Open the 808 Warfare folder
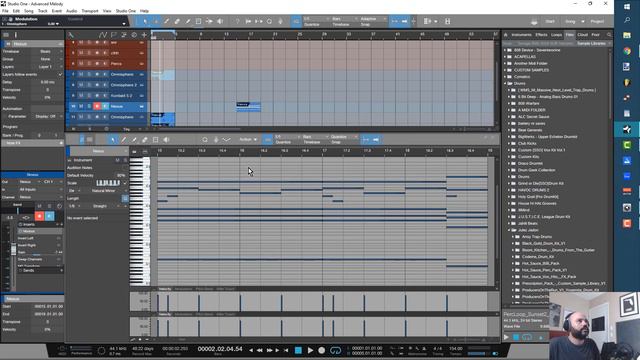 [529, 103]
